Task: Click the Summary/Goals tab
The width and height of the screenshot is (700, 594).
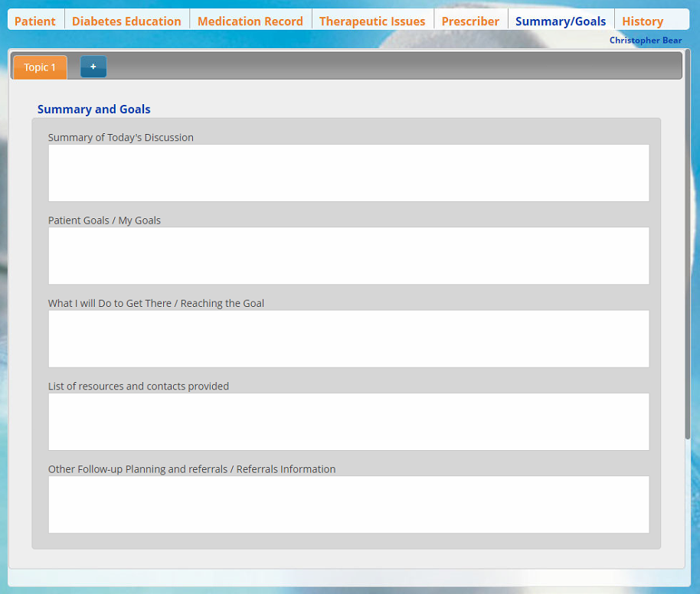Action: [561, 21]
